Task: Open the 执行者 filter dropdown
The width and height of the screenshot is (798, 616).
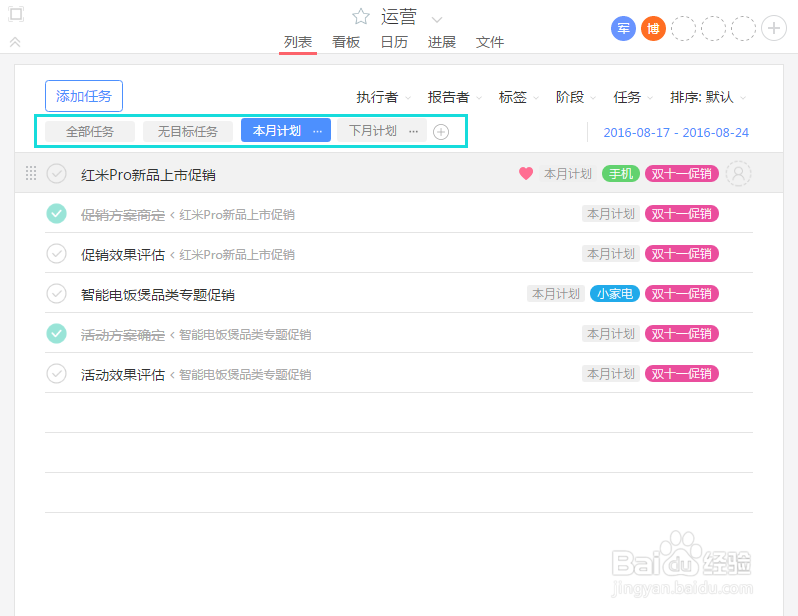Action: [x=383, y=97]
